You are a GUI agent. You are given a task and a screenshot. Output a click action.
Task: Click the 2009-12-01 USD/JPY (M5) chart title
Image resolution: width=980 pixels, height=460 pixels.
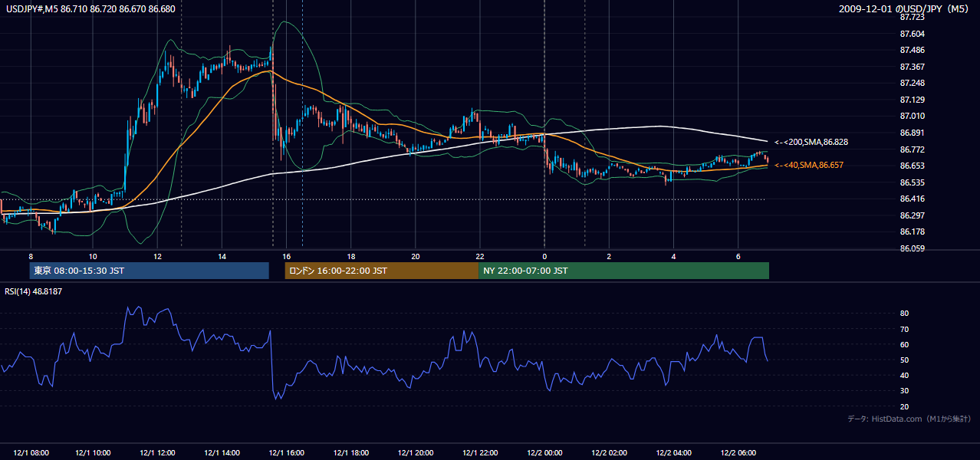click(905, 8)
